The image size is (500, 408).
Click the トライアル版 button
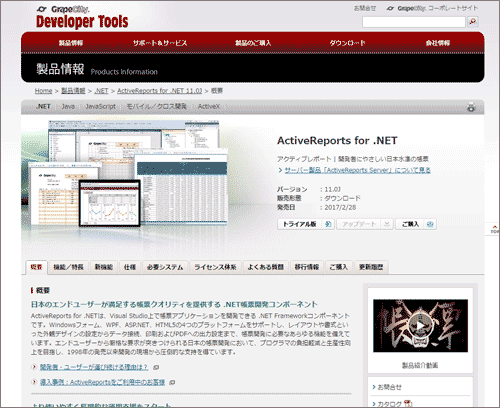(x=305, y=224)
